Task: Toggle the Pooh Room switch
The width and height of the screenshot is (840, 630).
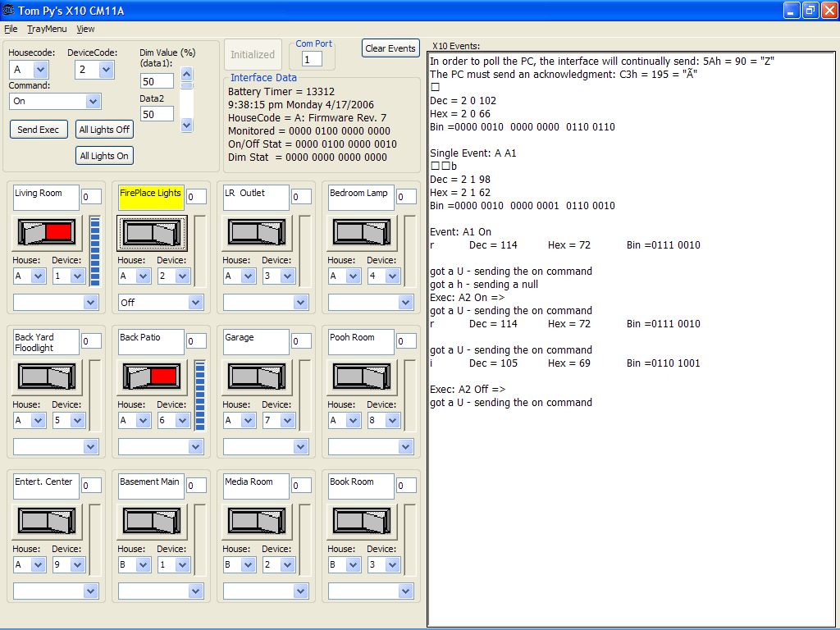Action: [362, 377]
